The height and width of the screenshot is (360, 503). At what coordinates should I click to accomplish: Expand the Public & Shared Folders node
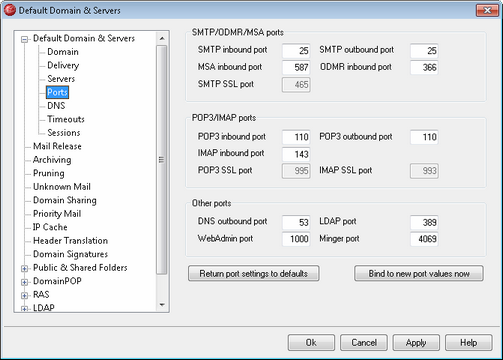pos(24,268)
